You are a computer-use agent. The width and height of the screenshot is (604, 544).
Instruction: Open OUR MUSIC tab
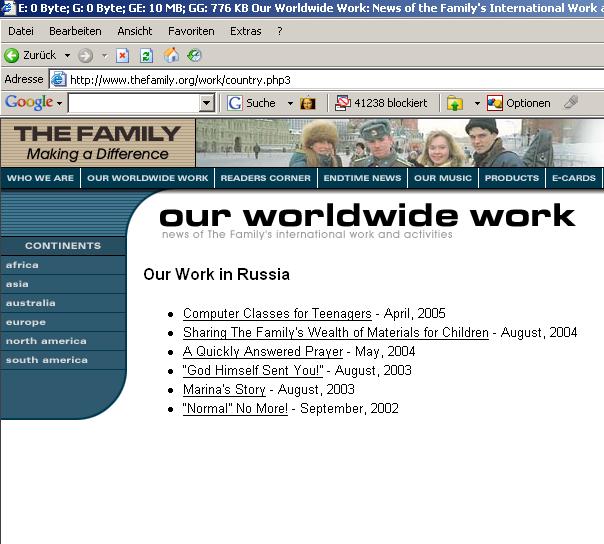pyautogui.click(x=443, y=178)
